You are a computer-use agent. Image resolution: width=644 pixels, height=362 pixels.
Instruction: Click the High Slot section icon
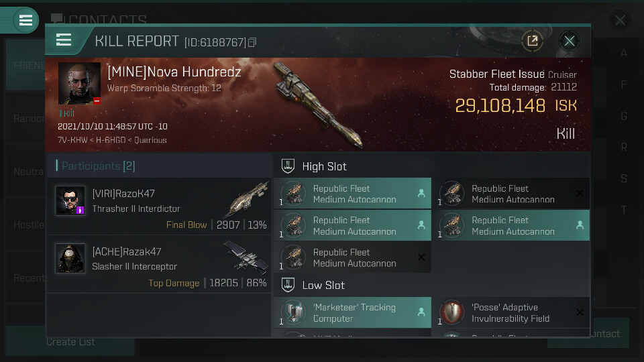(x=288, y=166)
